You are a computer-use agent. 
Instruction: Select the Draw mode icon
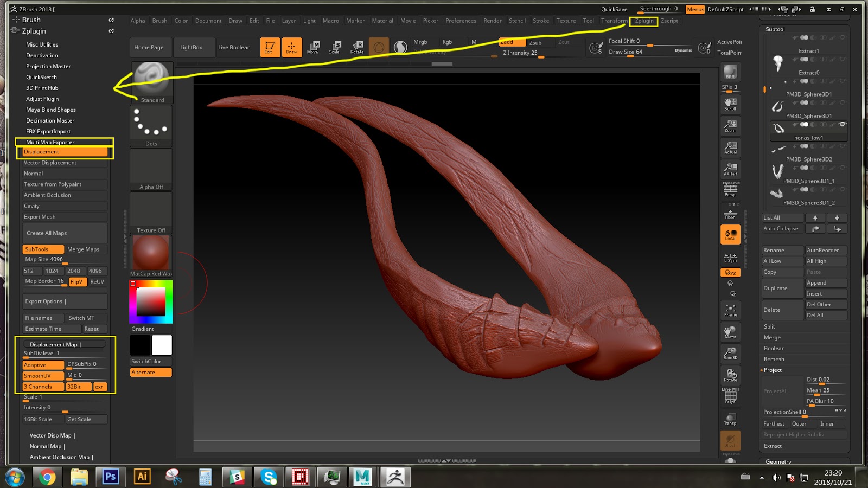tap(292, 47)
